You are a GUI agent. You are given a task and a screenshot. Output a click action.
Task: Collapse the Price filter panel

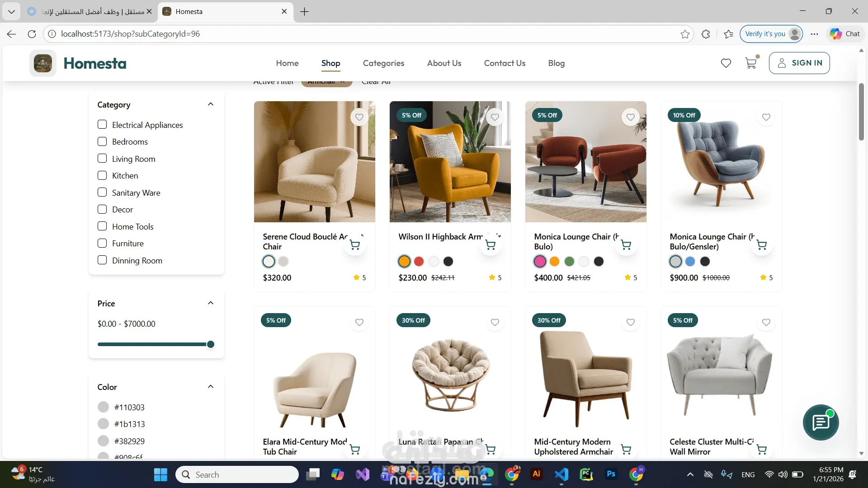[210, 303]
